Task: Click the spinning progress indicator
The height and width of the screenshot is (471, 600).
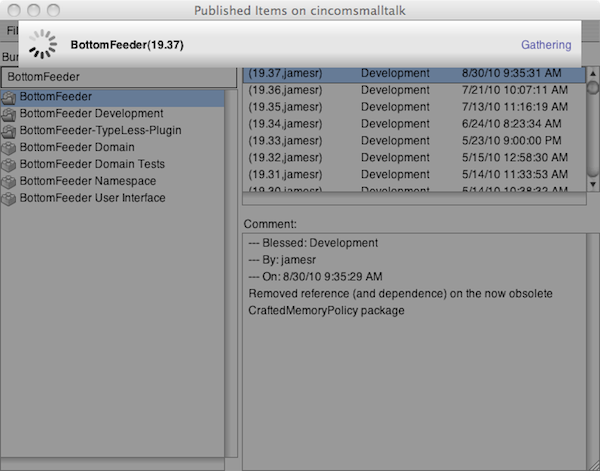Action: [x=42, y=44]
